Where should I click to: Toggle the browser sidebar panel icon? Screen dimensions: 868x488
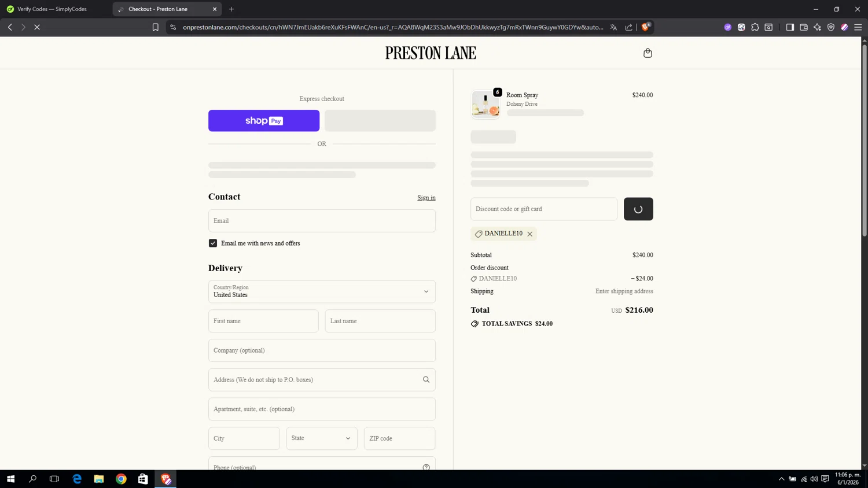pos(790,27)
